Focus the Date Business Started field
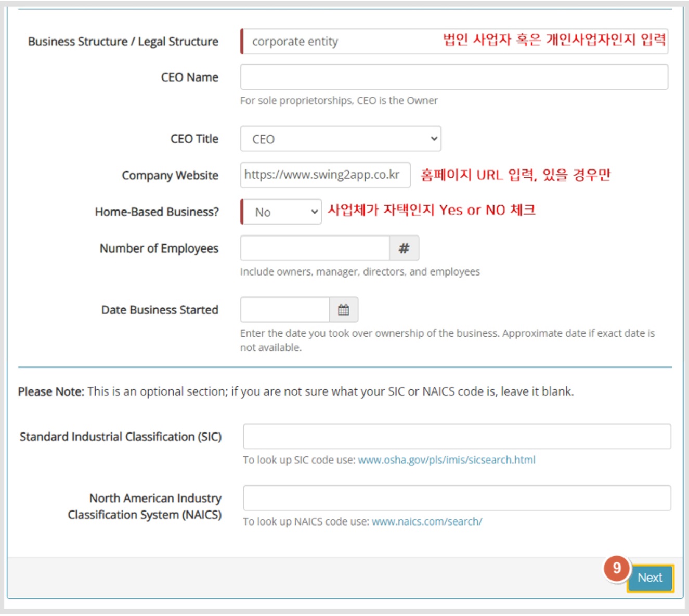 [285, 310]
